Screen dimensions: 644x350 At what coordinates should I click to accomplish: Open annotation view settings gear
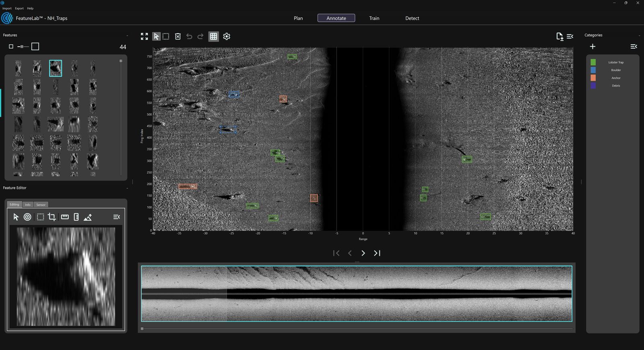(227, 37)
